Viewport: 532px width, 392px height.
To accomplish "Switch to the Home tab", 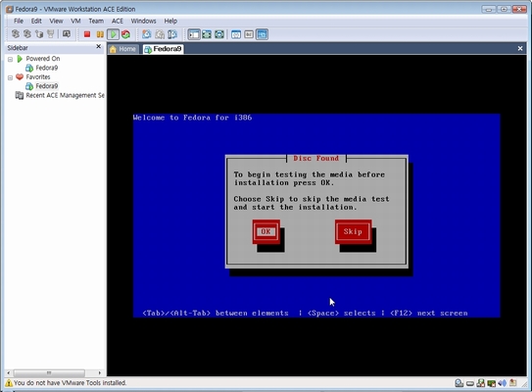I will point(123,49).
